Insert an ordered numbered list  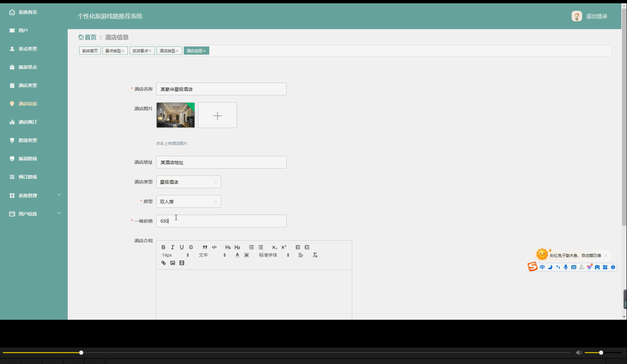click(x=251, y=247)
